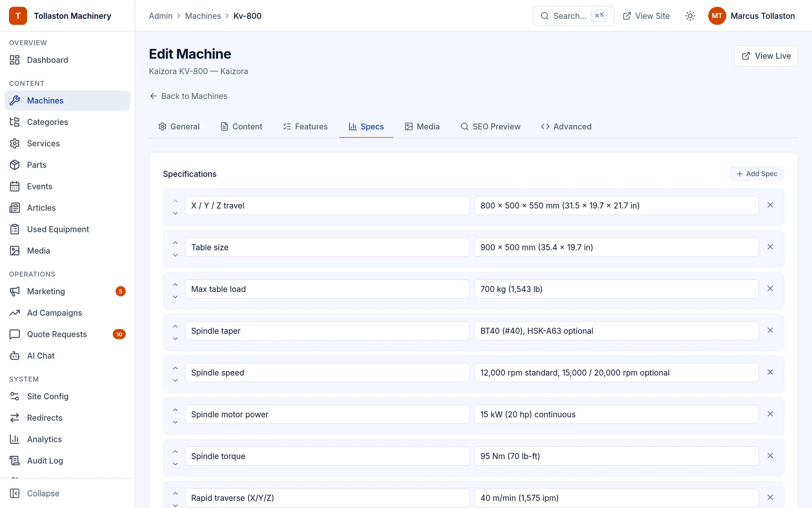Open the Dashboard page

(x=67, y=60)
